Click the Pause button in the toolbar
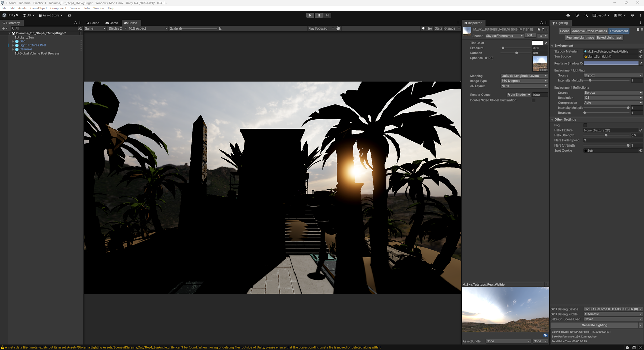 (319, 15)
